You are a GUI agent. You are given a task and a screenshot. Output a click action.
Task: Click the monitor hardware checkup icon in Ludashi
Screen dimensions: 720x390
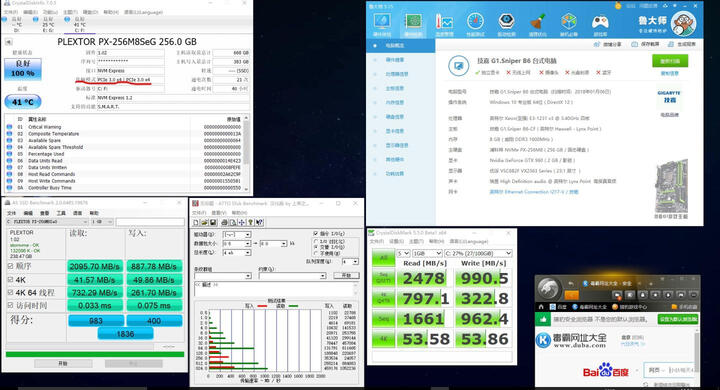(x=382, y=21)
